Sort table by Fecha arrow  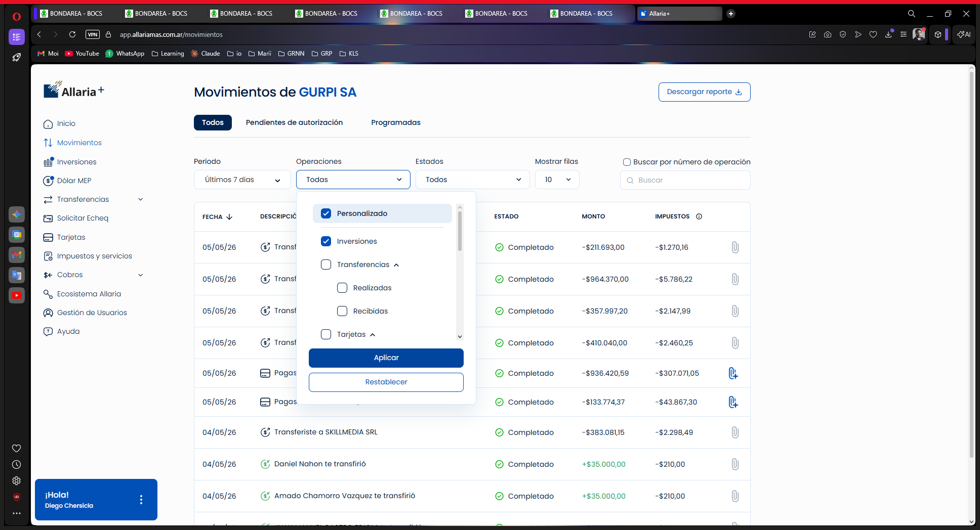[x=229, y=216]
